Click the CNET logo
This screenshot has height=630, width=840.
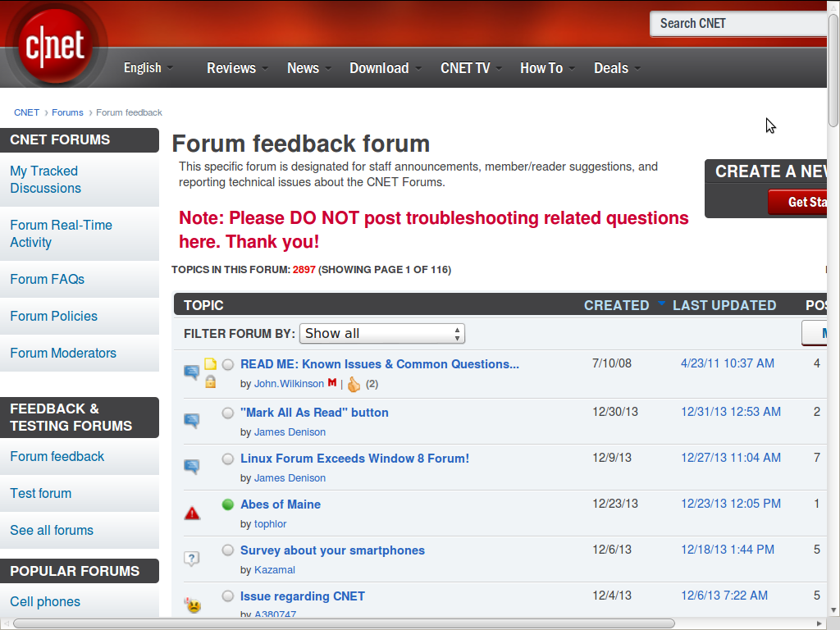pyautogui.click(x=55, y=44)
